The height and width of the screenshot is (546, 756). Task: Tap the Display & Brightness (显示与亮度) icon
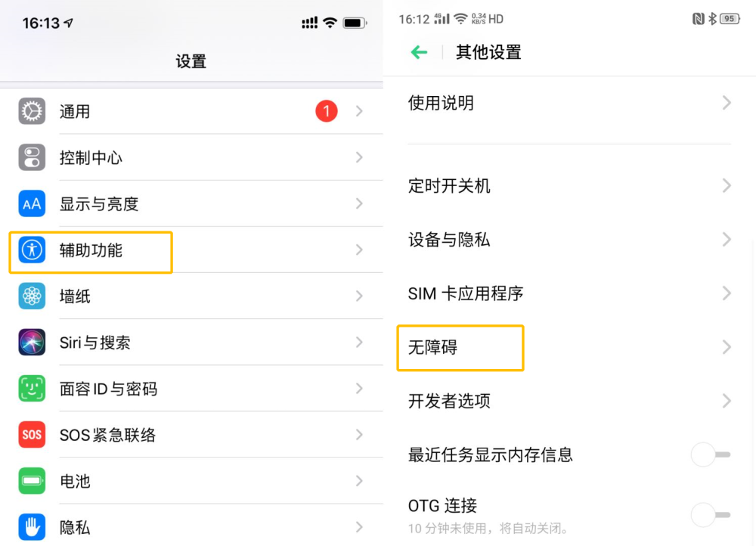point(32,204)
